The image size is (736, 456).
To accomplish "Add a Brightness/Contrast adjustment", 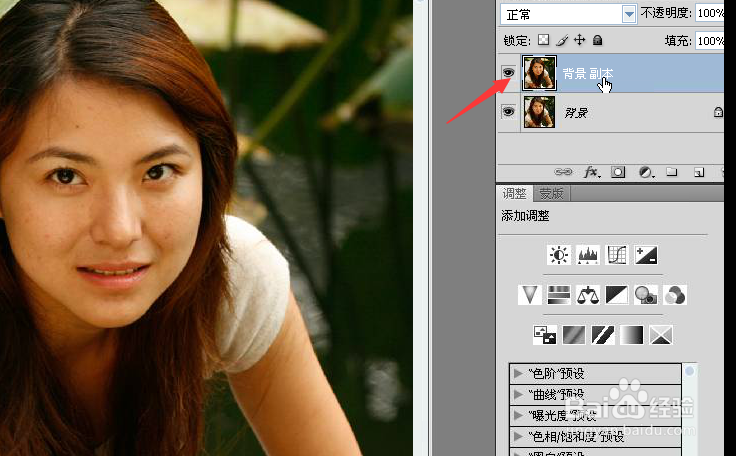I will click(x=559, y=255).
